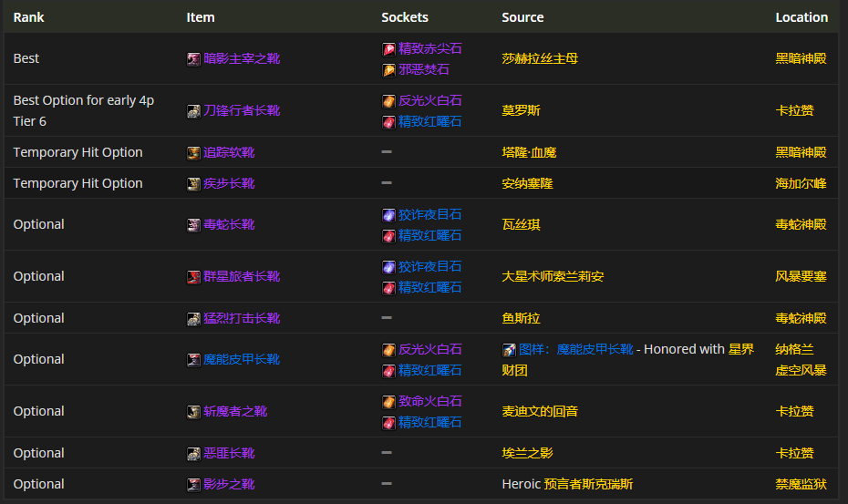Click the 图样：魔能皮甲长靴 pattern icon

pos(509,350)
